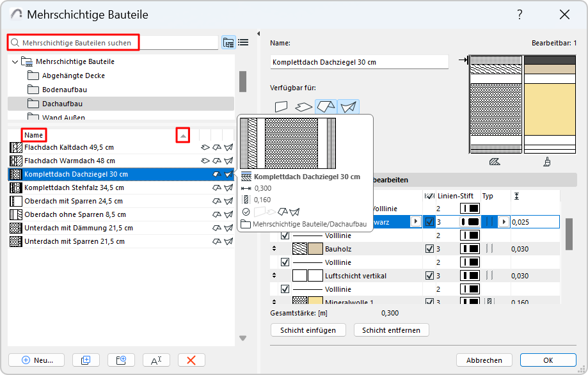Toggle the Luftschicht vertikal line checkbox
This screenshot has width=588, height=375.
click(429, 276)
